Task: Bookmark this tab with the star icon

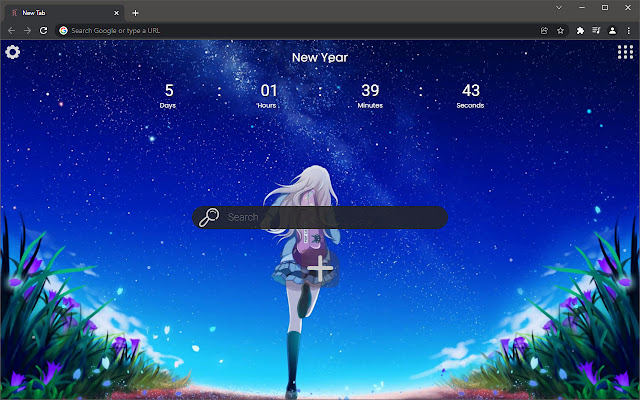Action: [x=560, y=31]
